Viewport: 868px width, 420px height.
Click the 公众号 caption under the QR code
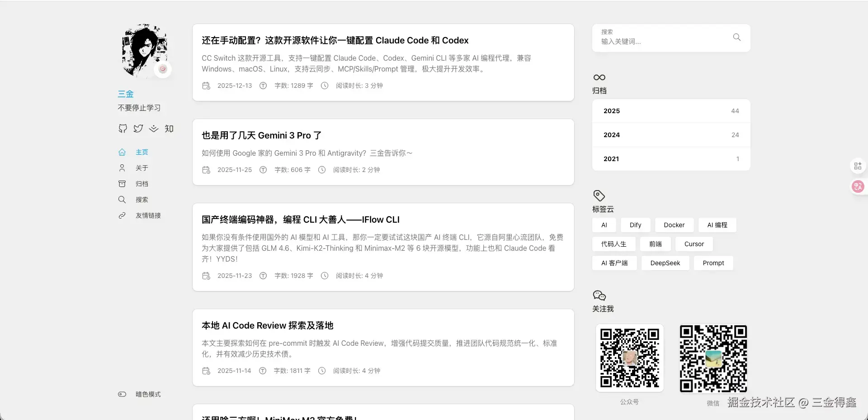pos(629,402)
